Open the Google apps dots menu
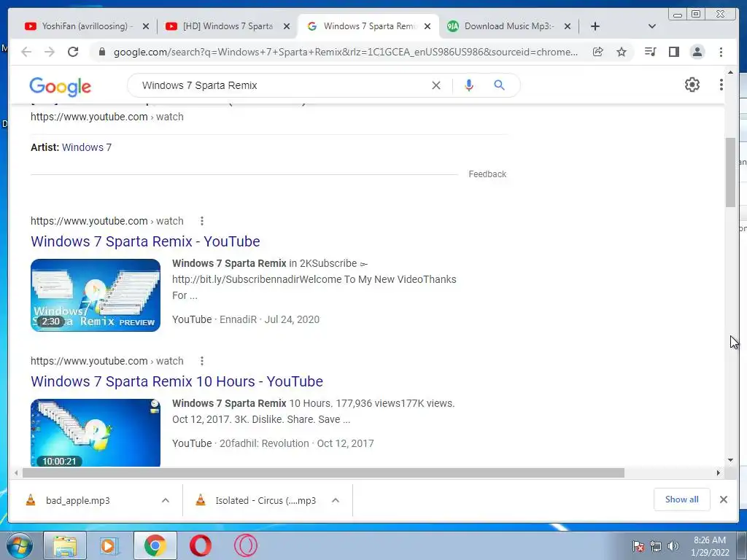This screenshot has height=560, width=747. (x=721, y=85)
